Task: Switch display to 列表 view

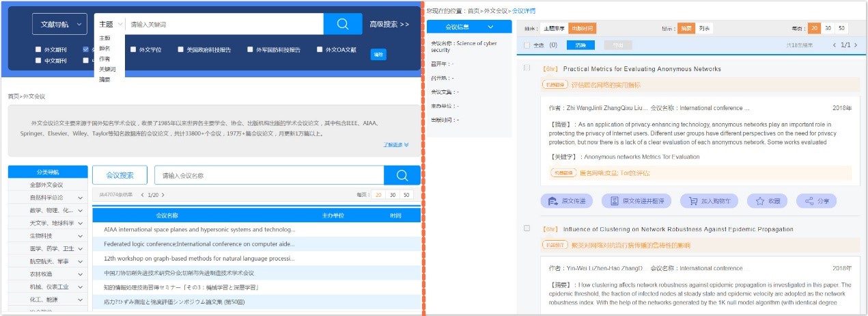Action: coord(704,28)
